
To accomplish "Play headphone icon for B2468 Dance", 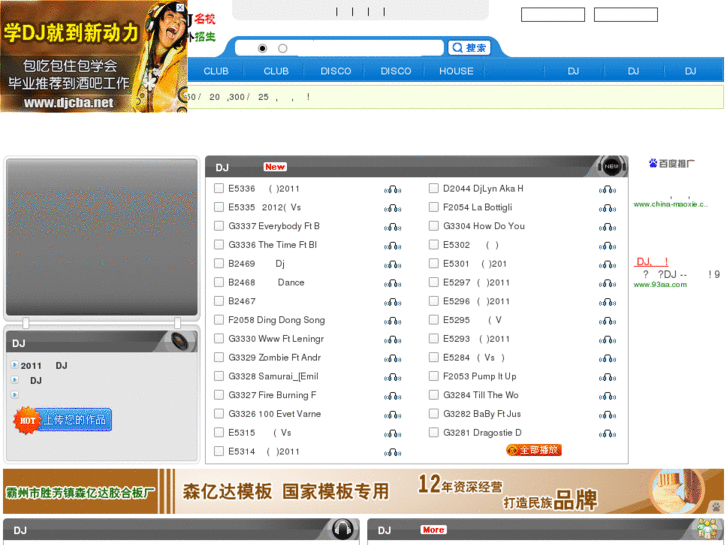I will pyautogui.click(x=392, y=283).
